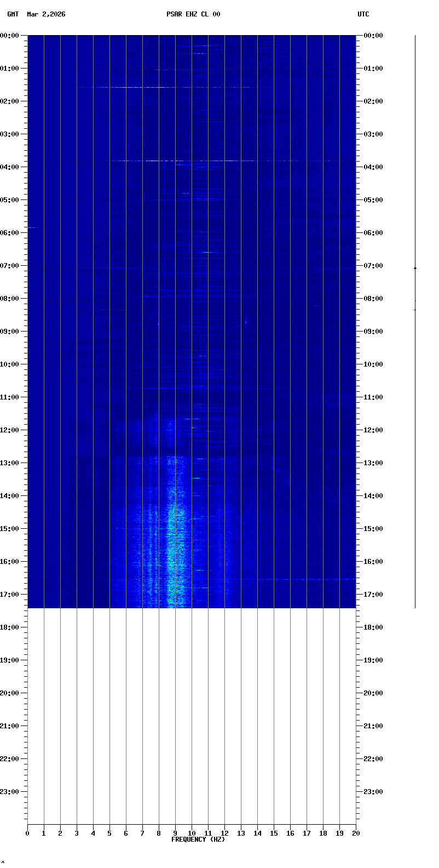439x868 pixels.
Task: Click the 9 Hz tick label
Action: coord(175,833)
